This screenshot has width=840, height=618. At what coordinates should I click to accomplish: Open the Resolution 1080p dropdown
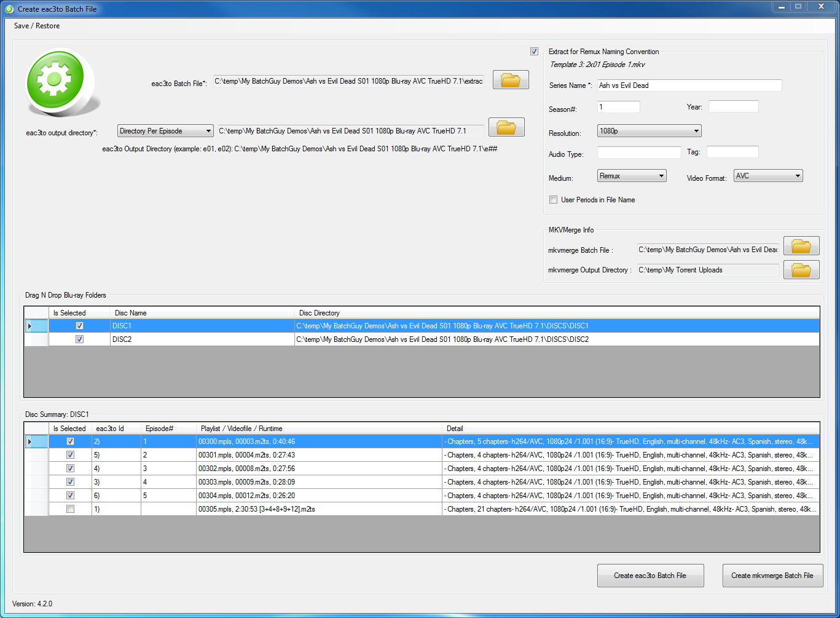click(649, 131)
